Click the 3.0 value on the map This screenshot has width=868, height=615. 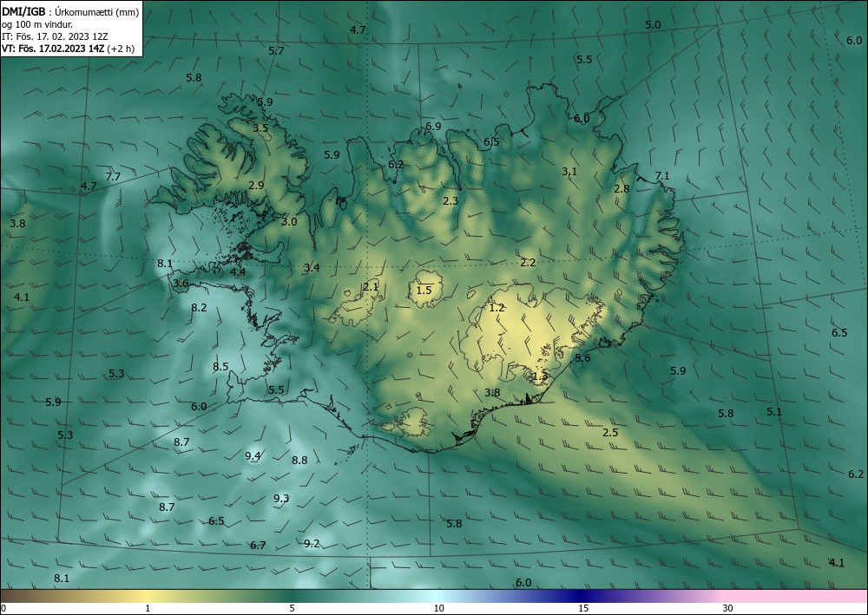289,222
